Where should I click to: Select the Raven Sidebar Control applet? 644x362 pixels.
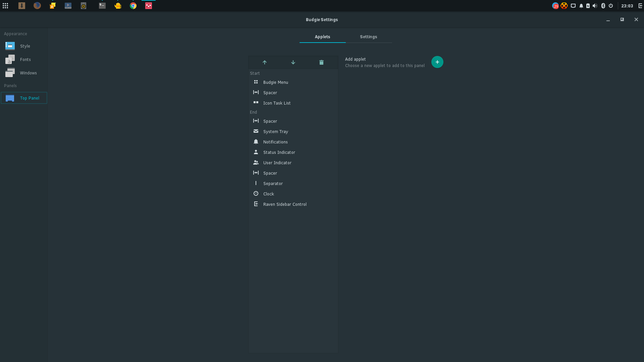293,204
